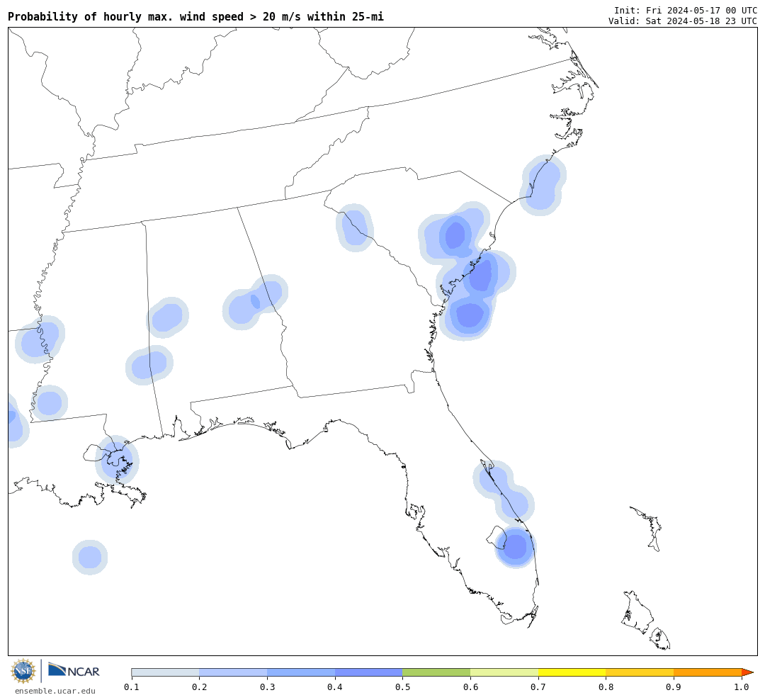Image resolution: width=765 pixels, height=700 pixels.
Task: Click the NSF logo
Action: (x=23, y=671)
